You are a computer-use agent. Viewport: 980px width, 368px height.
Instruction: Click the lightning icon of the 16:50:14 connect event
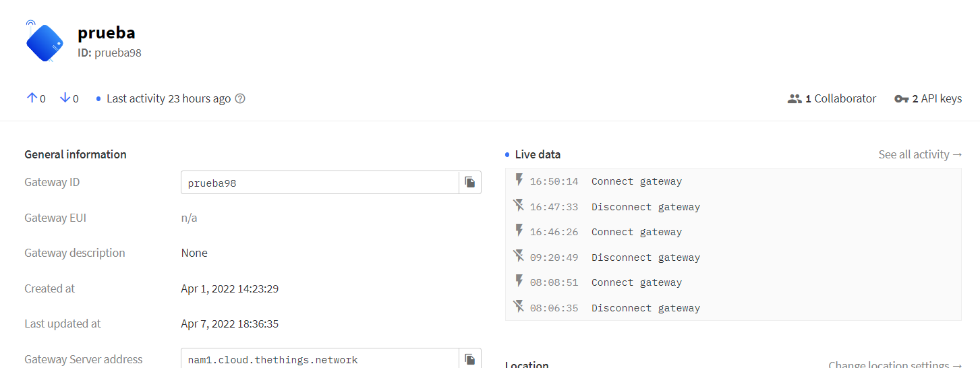click(519, 181)
